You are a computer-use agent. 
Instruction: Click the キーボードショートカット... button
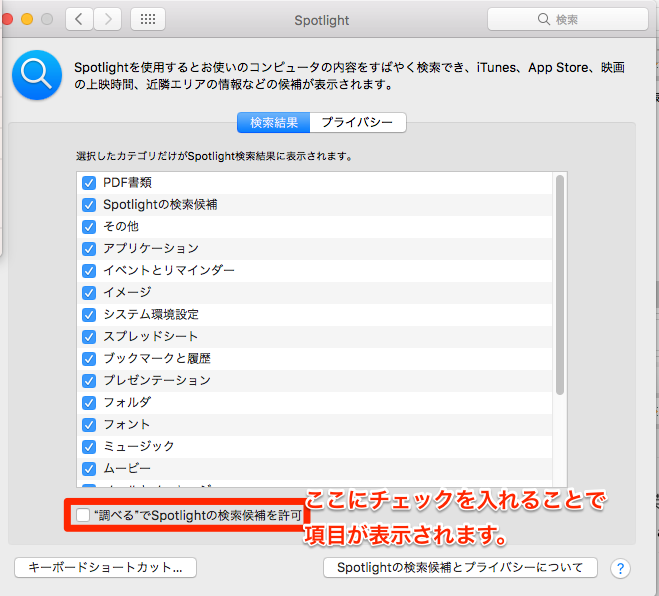pyautogui.click(x=105, y=568)
